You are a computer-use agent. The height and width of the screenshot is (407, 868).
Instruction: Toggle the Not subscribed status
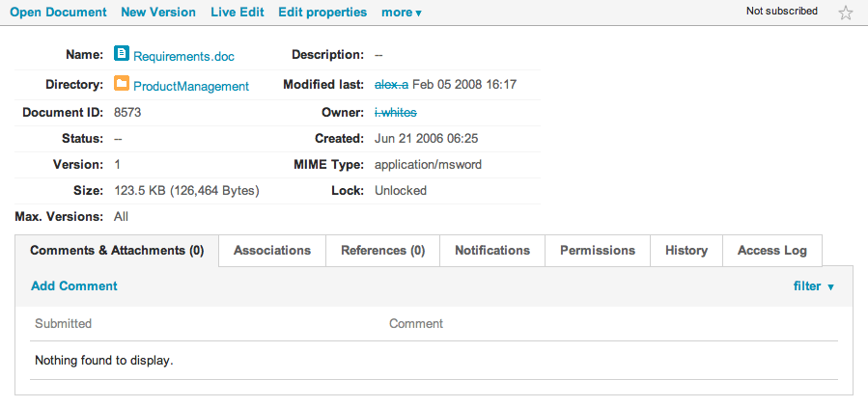point(782,11)
